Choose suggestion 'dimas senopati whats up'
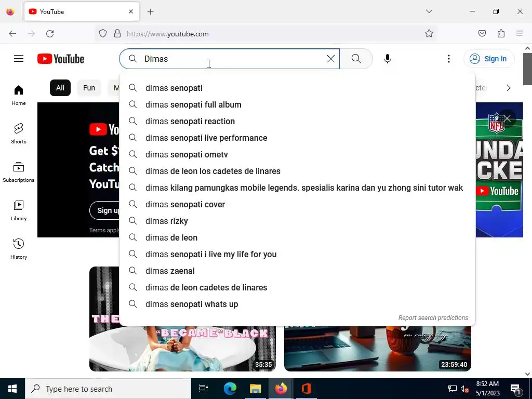 click(x=297, y=304)
